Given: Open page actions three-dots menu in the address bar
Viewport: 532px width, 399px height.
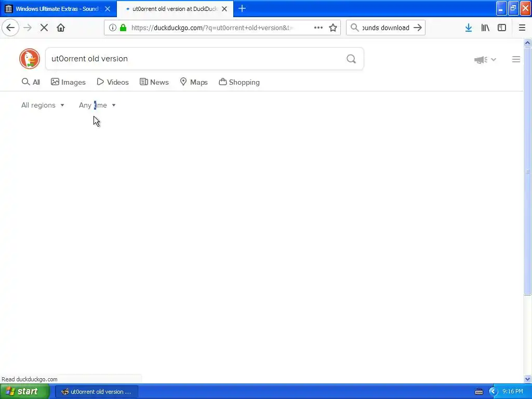Looking at the screenshot, I should pyautogui.click(x=318, y=28).
